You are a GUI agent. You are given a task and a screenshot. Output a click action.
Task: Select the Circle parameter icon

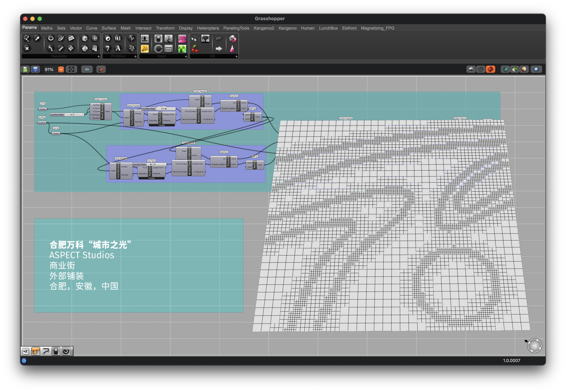(51, 38)
